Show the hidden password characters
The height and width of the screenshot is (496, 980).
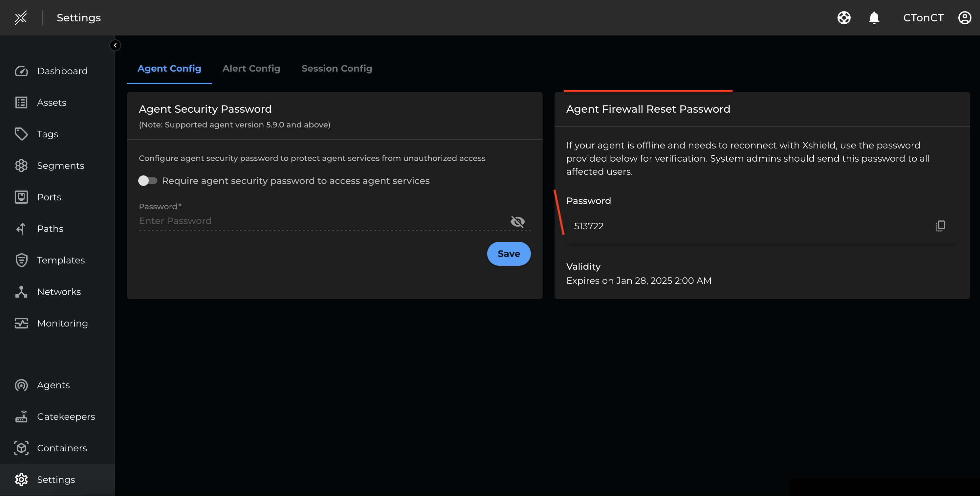pyautogui.click(x=517, y=221)
